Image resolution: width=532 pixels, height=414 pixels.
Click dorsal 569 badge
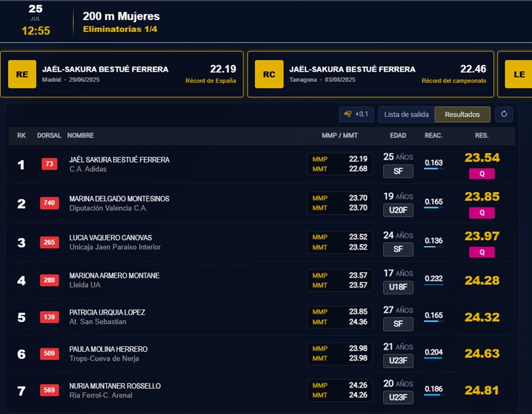pyautogui.click(x=49, y=390)
